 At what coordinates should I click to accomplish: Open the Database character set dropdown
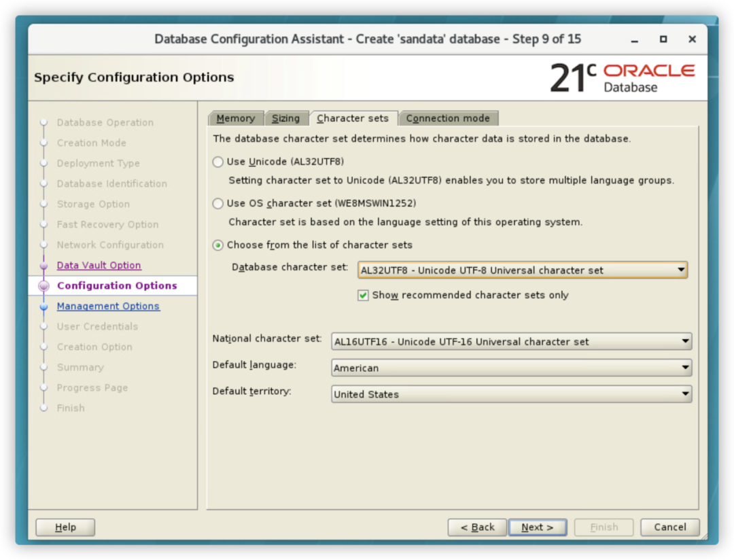click(x=523, y=270)
